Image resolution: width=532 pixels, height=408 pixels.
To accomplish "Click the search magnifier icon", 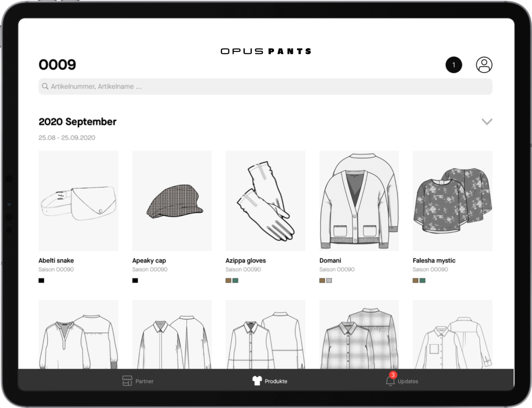I will pyautogui.click(x=45, y=86).
